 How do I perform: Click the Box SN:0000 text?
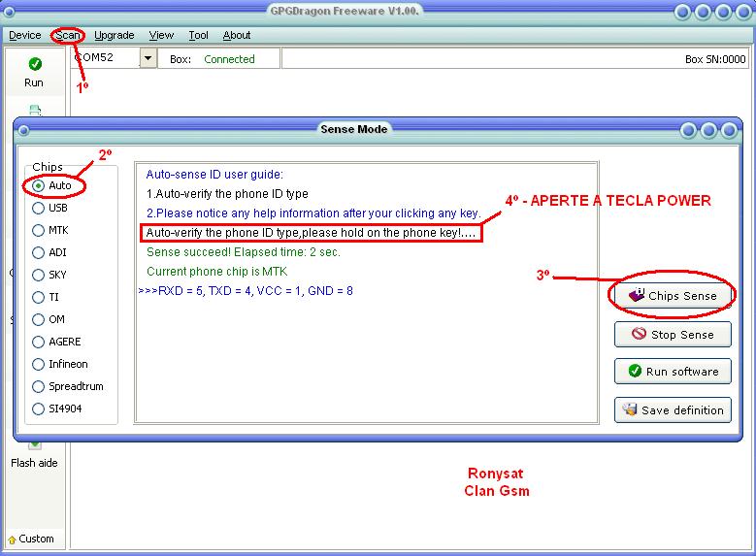(715, 59)
